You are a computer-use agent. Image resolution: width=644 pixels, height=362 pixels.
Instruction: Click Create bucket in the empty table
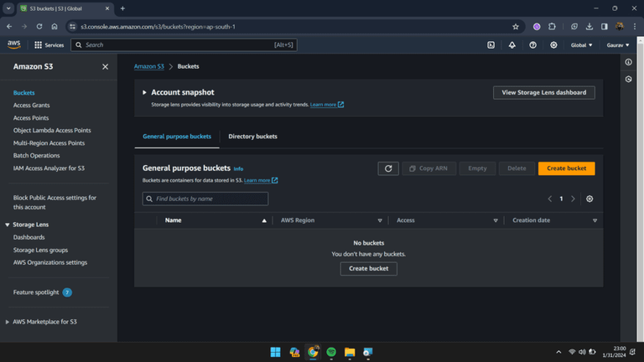368,268
